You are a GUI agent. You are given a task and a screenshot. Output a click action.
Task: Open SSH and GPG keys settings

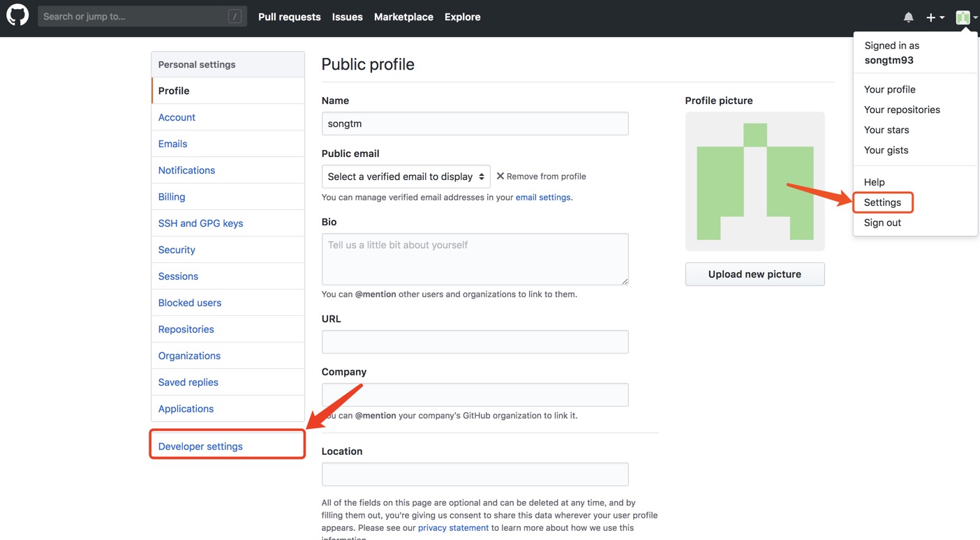click(228, 223)
